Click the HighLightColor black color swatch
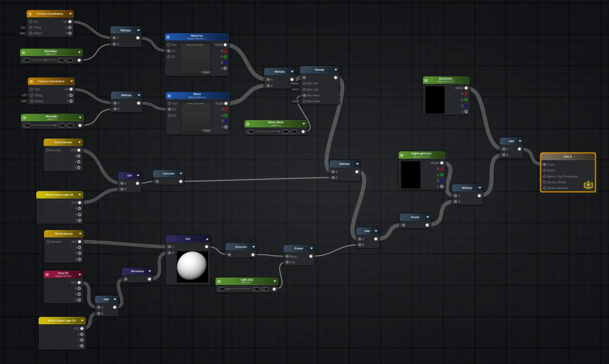Viewport: 609px width, 364px height. (x=410, y=174)
